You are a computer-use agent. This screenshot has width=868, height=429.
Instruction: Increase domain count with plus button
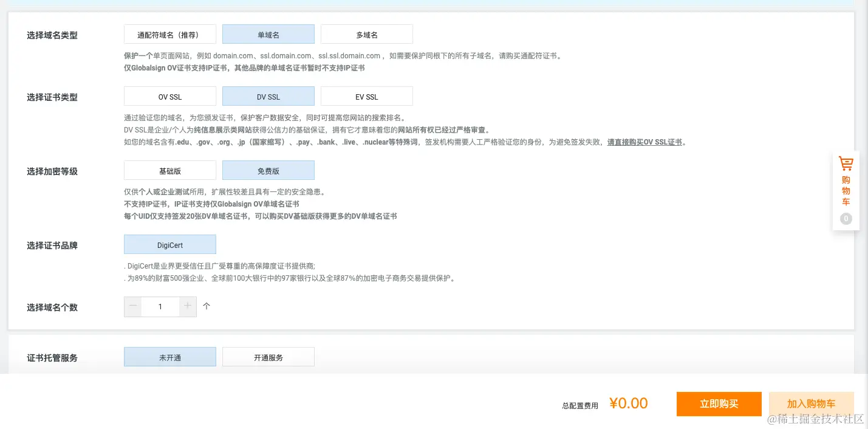(188, 307)
